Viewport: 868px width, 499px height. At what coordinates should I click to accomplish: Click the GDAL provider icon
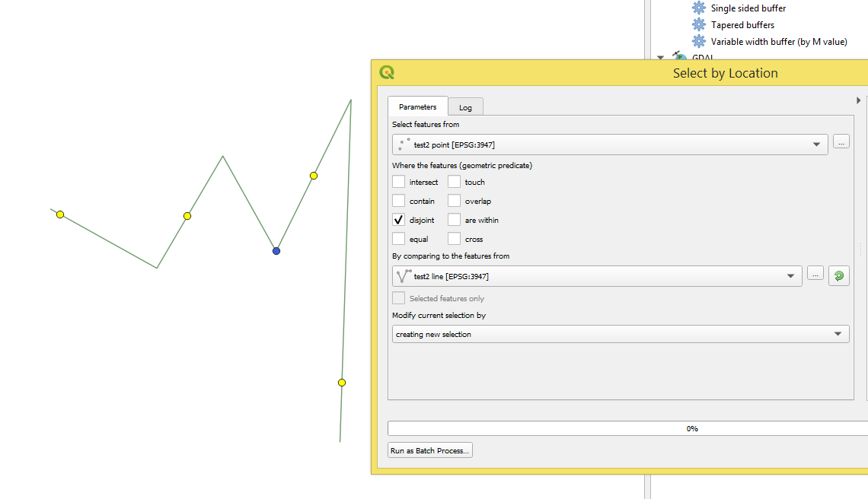coord(679,57)
